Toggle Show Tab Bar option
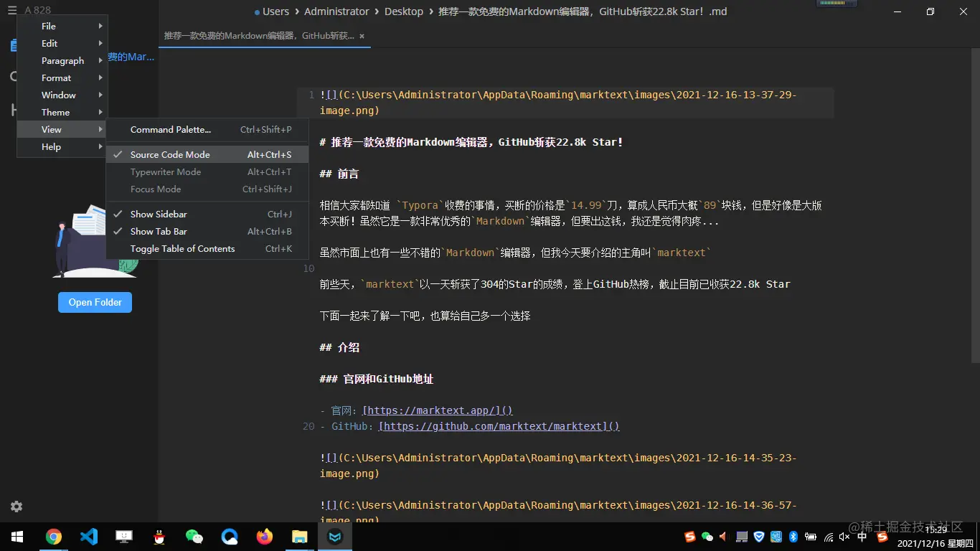Viewport: 980px width, 551px height. click(207, 231)
